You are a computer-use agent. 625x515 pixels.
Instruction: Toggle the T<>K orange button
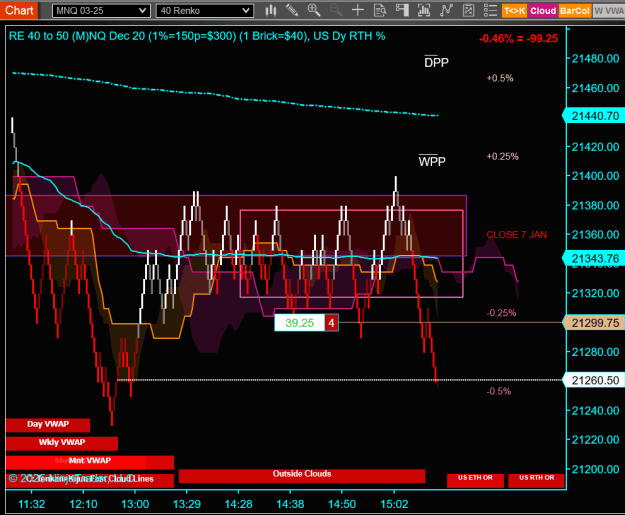(x=514, y=11)
